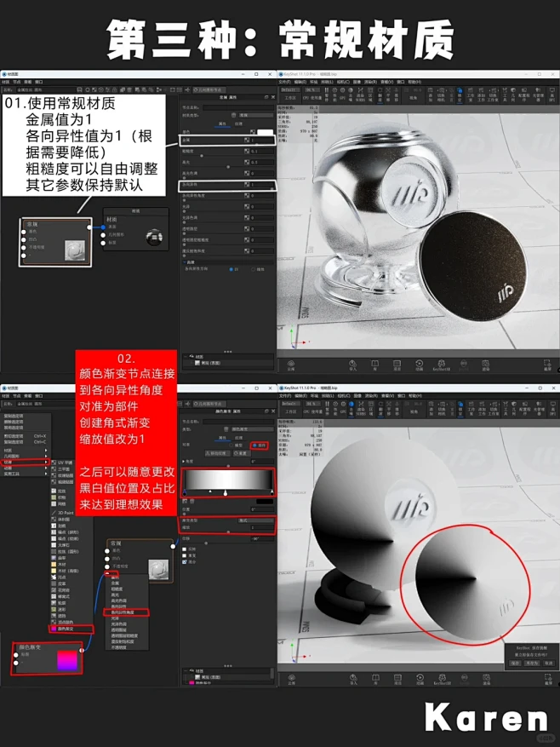Select the 部件 alignment radio button
The width and height of the screenshot is (560, 747).
coord(254,445)
